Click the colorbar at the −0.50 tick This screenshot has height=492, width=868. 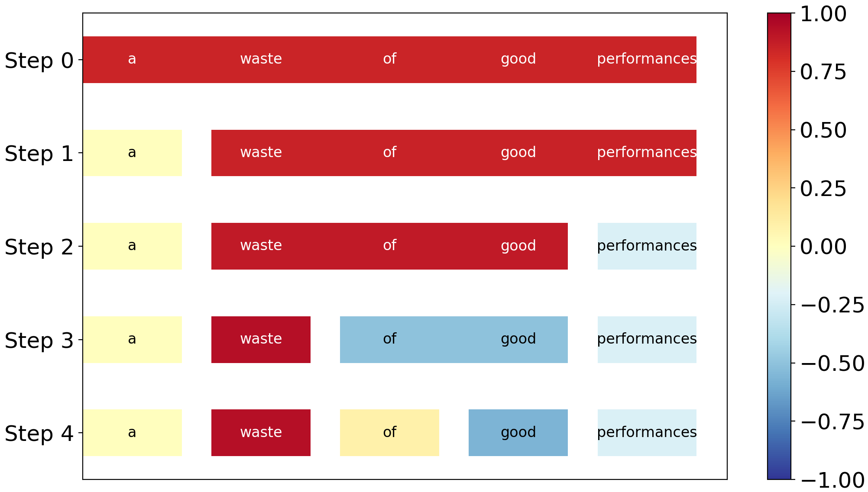tap(779, 363)
